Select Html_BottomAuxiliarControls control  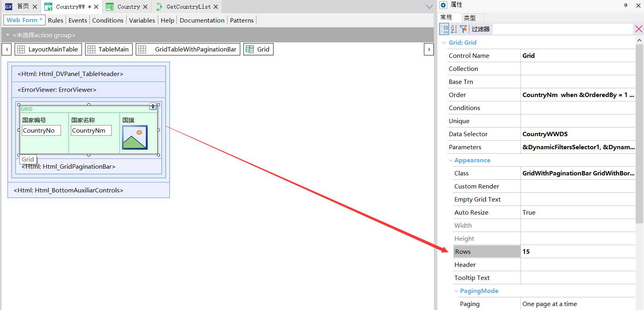coord(89,190)
